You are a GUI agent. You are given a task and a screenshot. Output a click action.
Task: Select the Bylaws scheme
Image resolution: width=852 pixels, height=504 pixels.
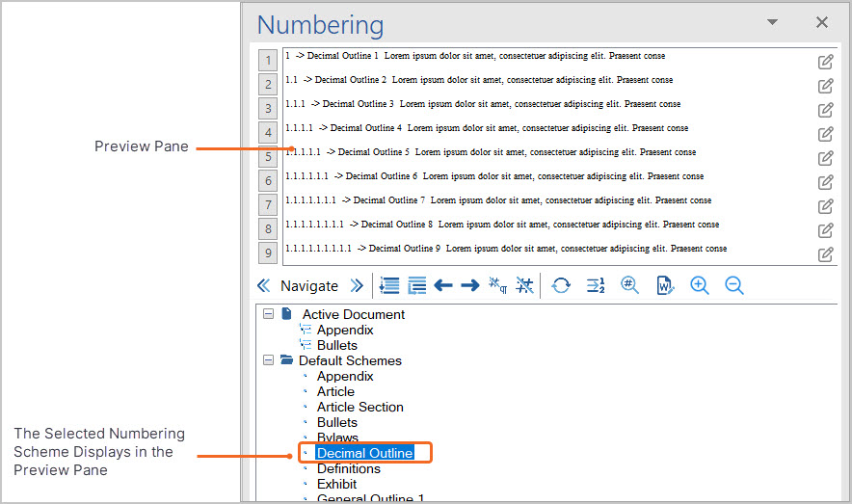[337, 438]
